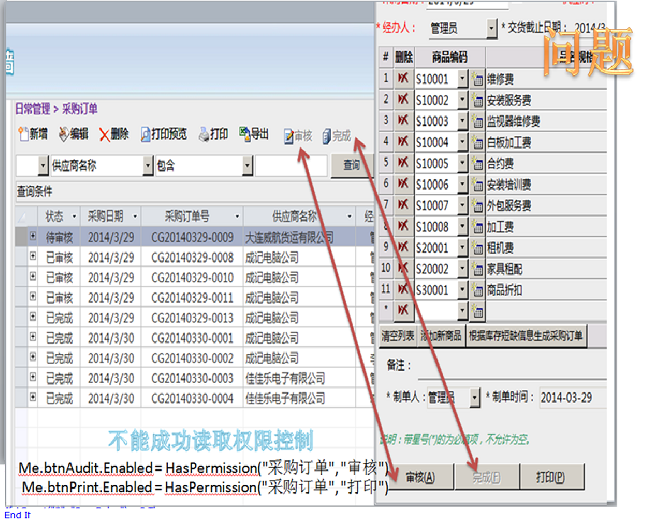Click the 打印(P) button at bottom
This screenshot has width=650, height=526.
pos(551,478)
